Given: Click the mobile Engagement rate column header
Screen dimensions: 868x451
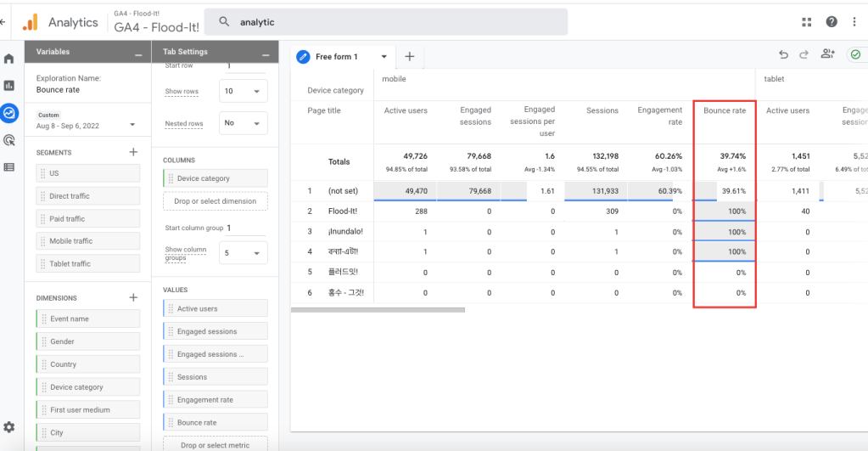Looking at the screenshot, I should click(660, 116).
